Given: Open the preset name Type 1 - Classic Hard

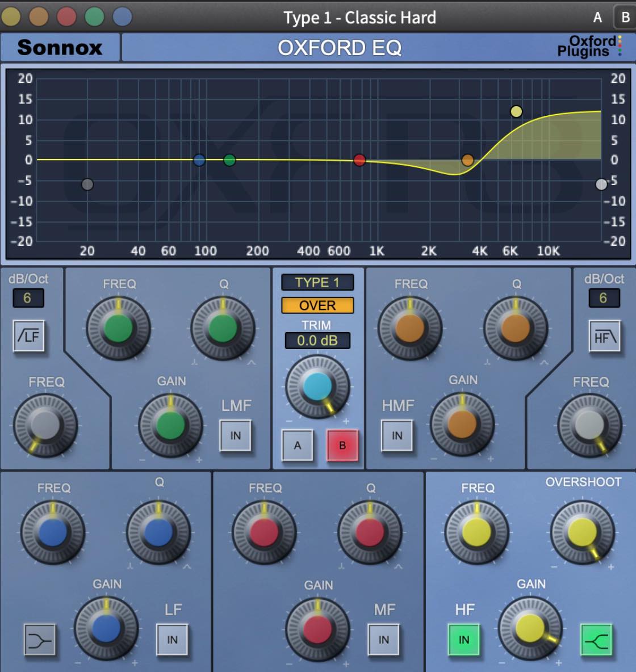Looking at the screenshot, I should tap(359, 18).
